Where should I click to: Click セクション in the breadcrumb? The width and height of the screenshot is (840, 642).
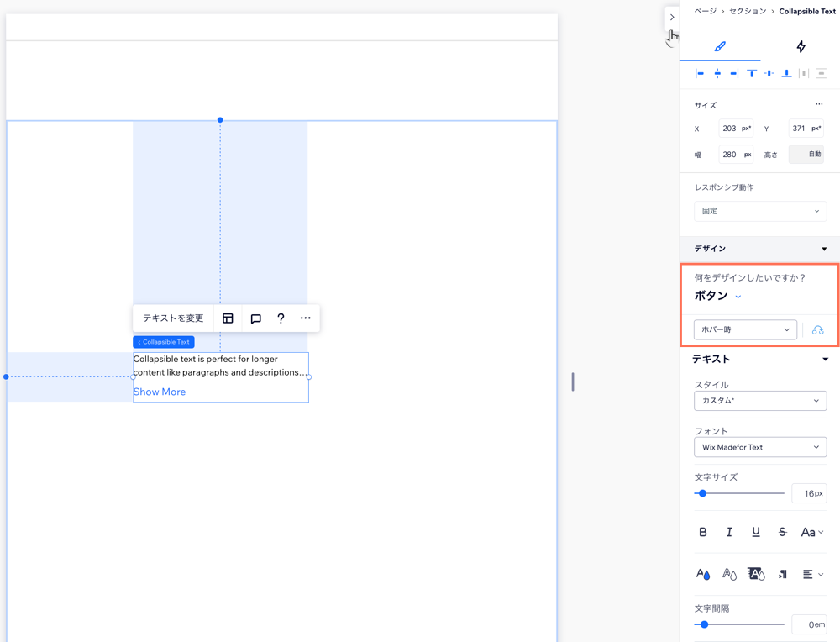coord(746,11)
